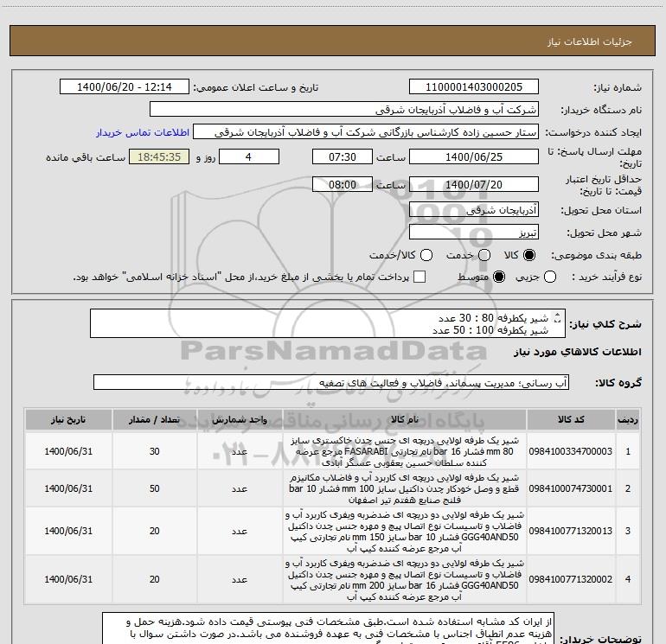
Task: Click need date 1400/06/31 in row 1
Action: click(68, 451)
